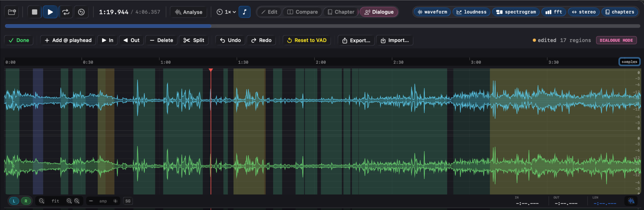Toggle the R channel button
644x210 pixels.
pos(26,201)
